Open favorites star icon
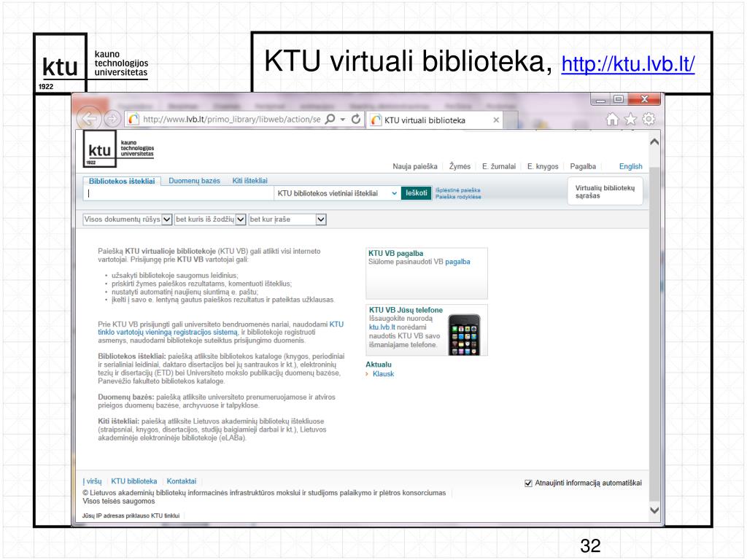The width and height of the screenshot is (747, 560). 630,119
